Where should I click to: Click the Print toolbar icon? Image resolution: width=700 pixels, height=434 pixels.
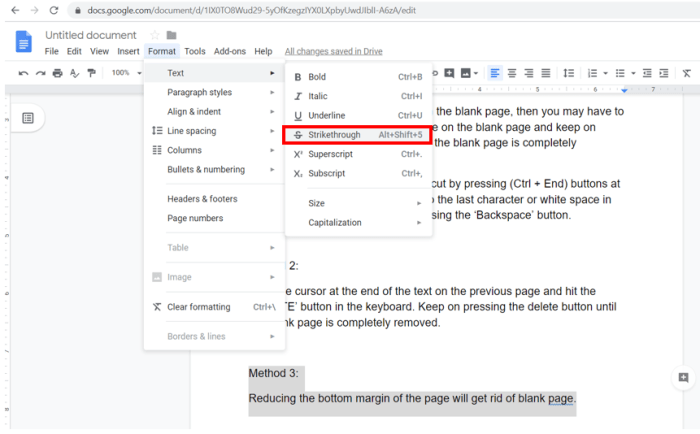[x=58, y=73]
